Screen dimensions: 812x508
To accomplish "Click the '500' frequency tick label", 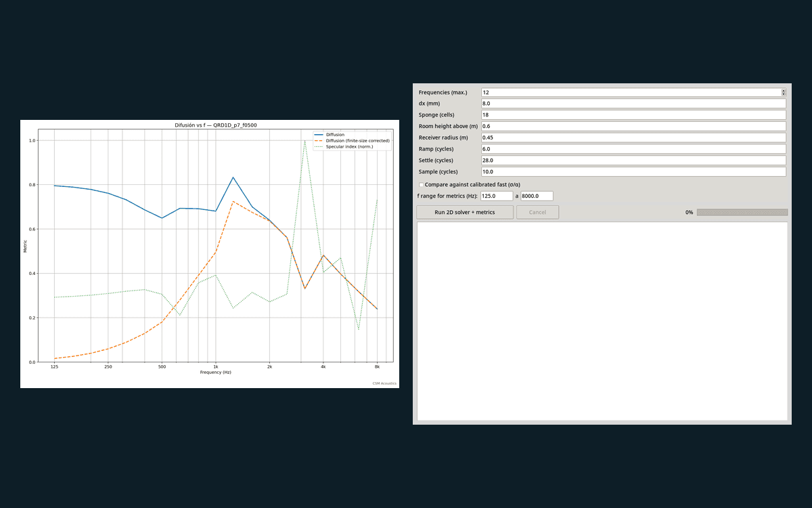I will pos(162,367).
